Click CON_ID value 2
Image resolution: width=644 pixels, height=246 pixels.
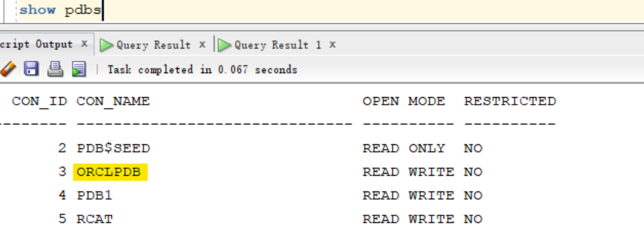[62, 148]
